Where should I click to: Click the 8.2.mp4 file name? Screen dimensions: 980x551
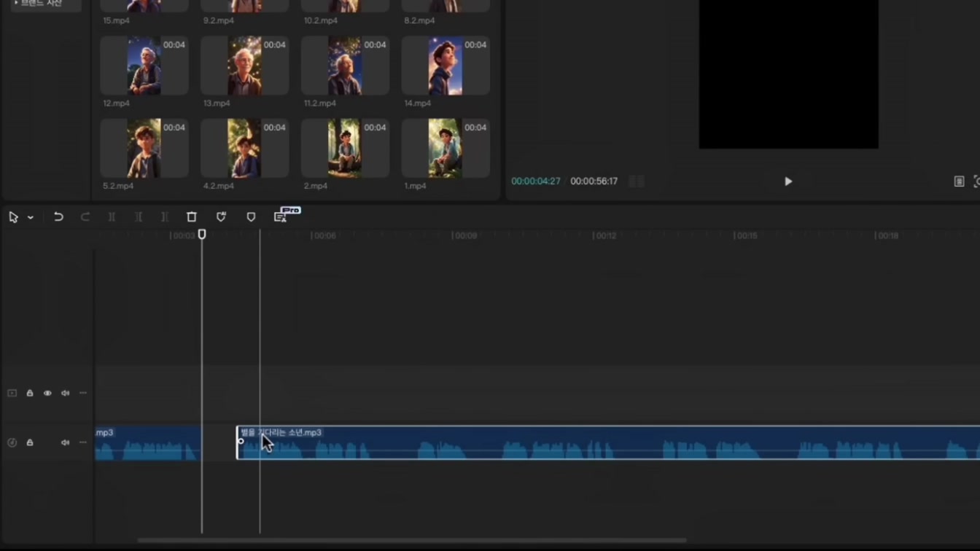point(419,20)
